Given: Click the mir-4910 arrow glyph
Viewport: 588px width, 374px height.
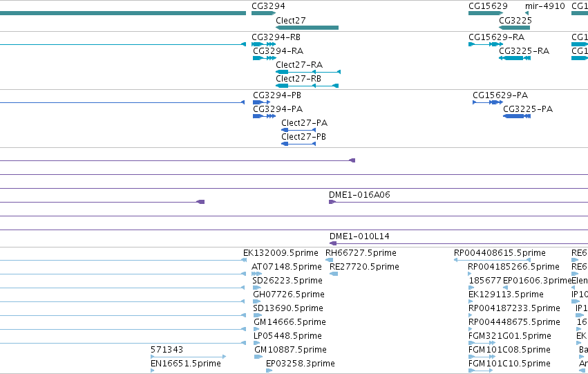Looking at the screenshot, I should (527, 14).
